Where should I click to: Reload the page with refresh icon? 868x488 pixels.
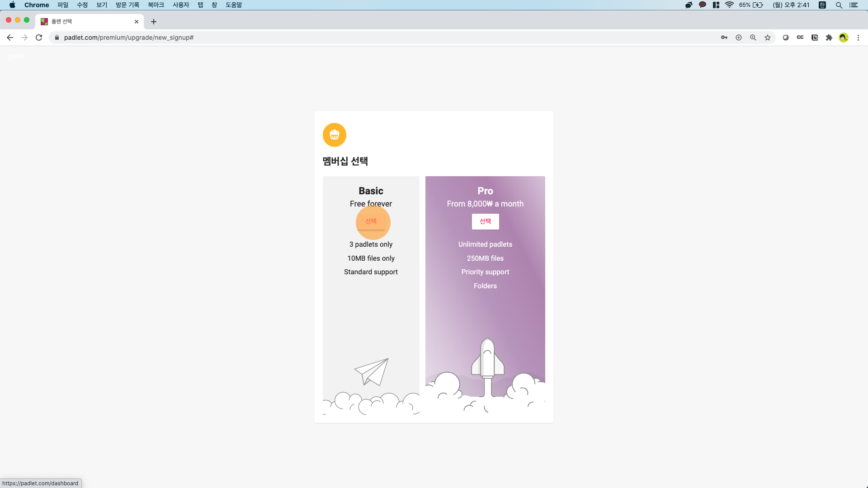click(39, 38)
